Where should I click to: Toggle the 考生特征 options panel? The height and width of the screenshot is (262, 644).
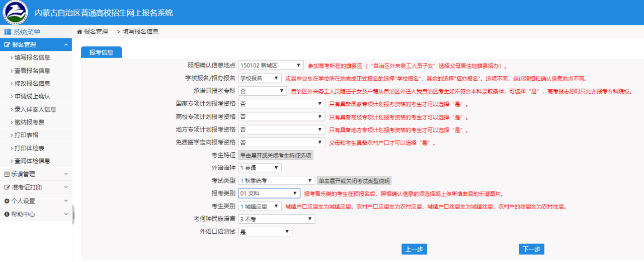click(x=276, y=155)
